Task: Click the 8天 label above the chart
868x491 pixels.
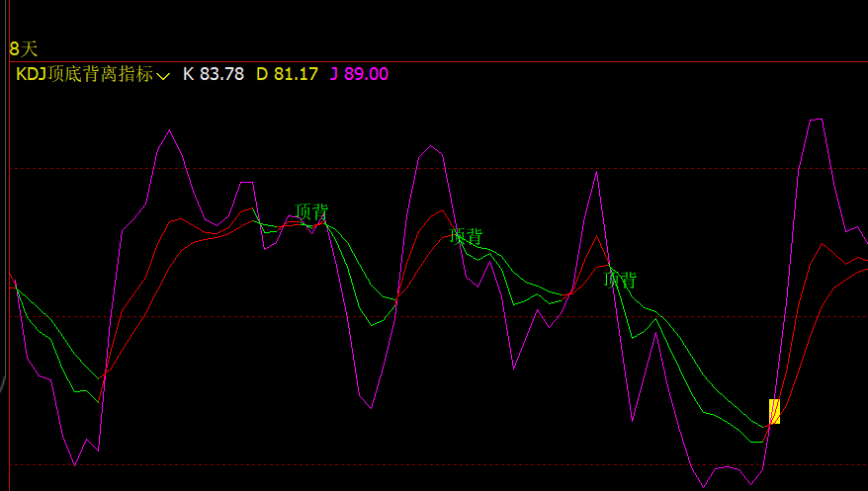Action: (24, 48)
